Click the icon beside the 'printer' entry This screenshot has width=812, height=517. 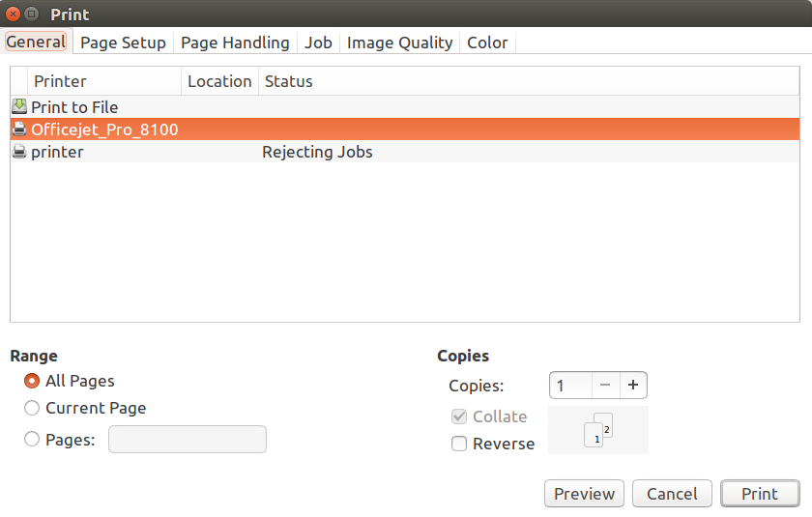click(x=19, y=152)
